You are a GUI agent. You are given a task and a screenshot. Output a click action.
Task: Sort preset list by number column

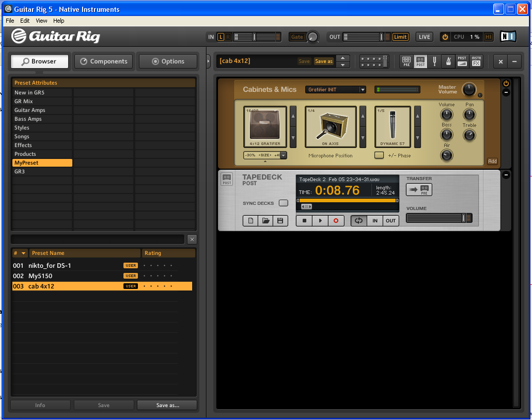(x=20, y=253)
